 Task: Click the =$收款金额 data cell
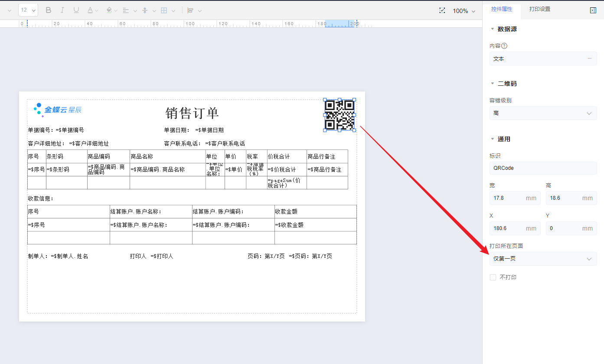316,225
